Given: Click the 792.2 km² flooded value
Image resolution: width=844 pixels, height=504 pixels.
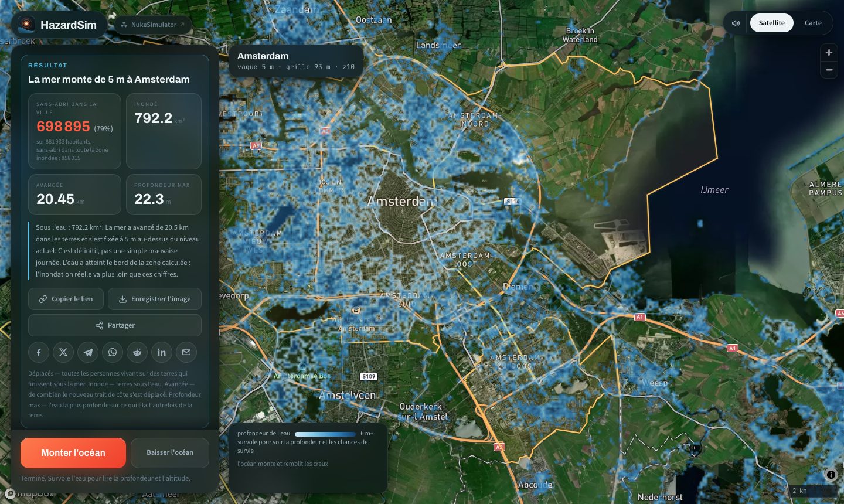Looking at the screenshot, I should pos(154,118).
